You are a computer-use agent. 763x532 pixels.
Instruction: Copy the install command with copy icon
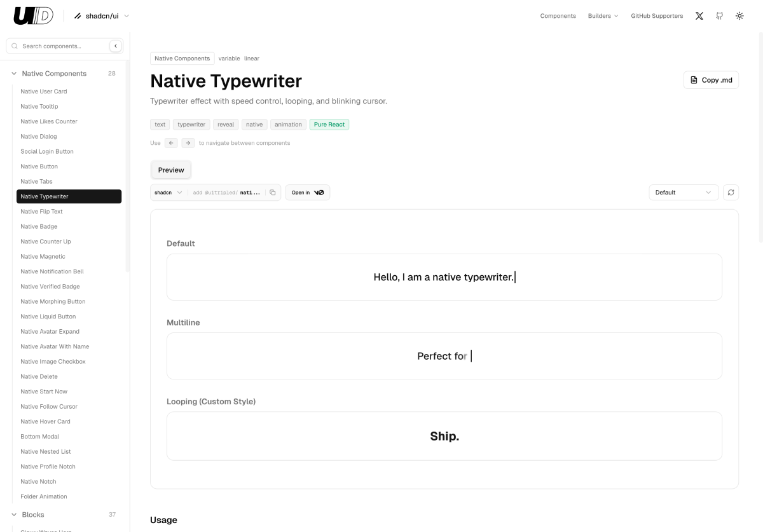tap(273, 193)
